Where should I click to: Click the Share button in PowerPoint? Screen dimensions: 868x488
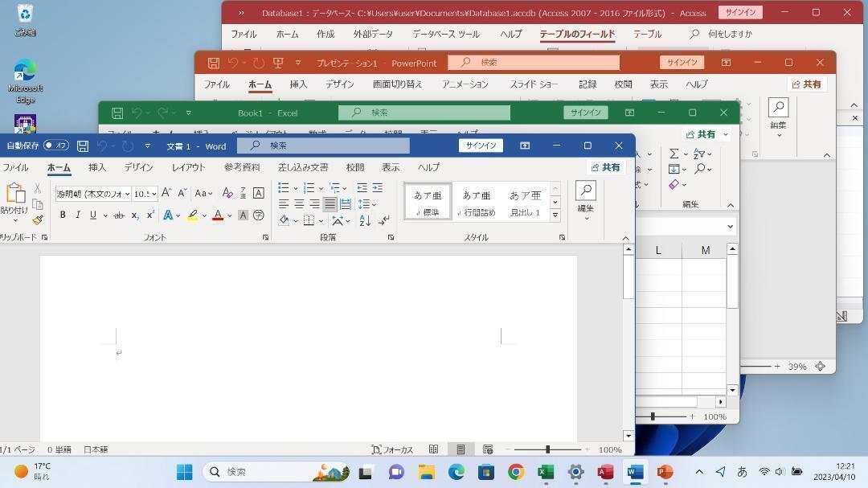pyautogui.click(x=807, y=84)
